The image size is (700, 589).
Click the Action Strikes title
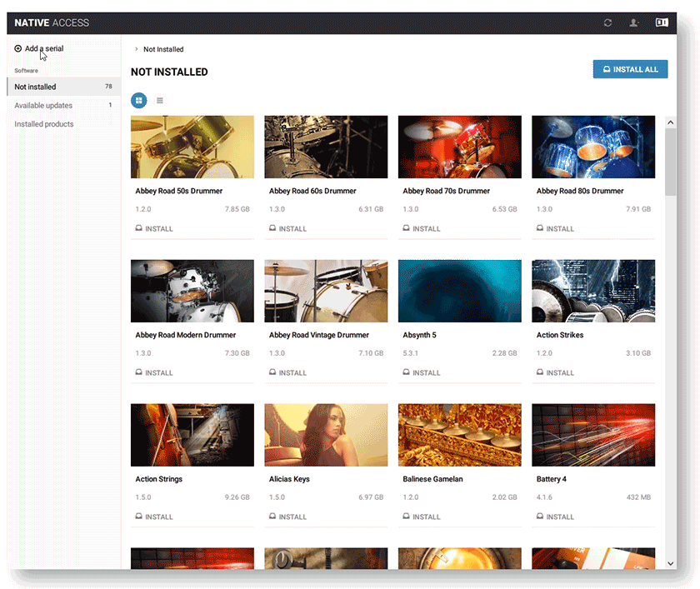coord(560,335)
